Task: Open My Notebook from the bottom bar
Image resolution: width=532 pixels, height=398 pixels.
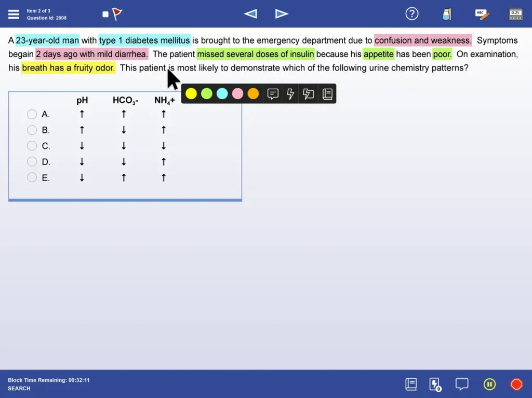Action: [411, 384]
